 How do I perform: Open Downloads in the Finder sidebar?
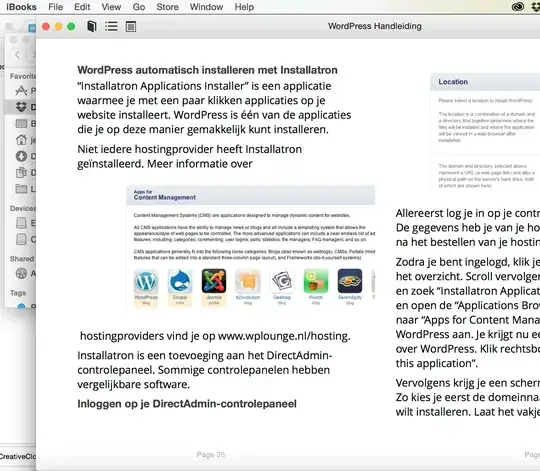(x=21, y=156)
